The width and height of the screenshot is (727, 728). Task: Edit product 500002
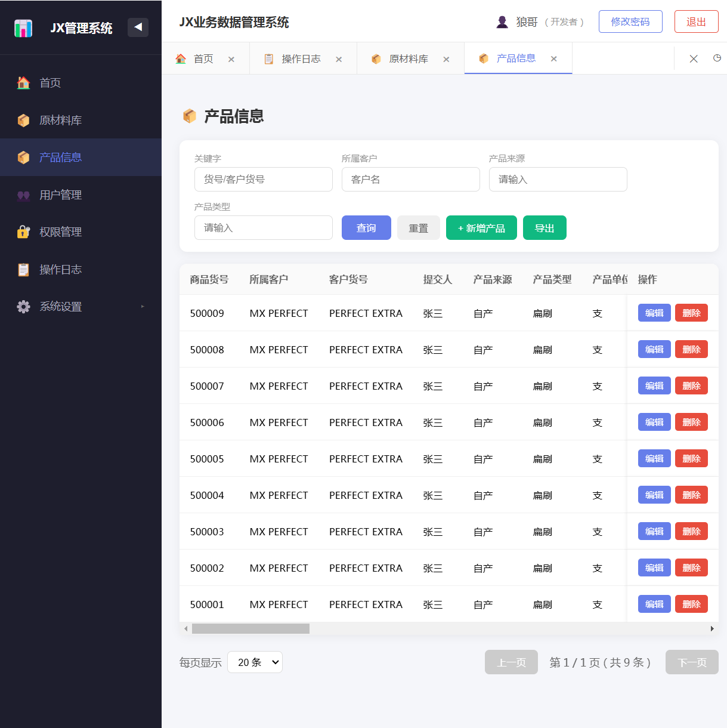coord(654,567)
